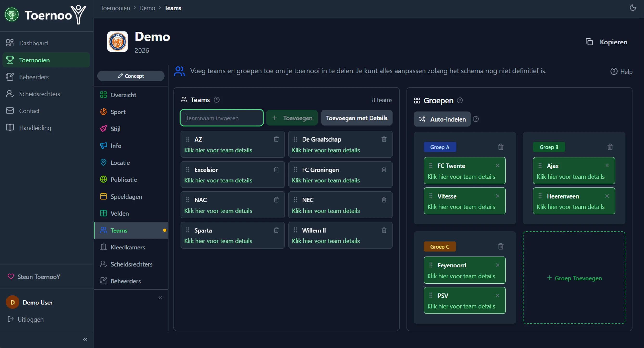
Task: Go to the Kleedkamers tournament section
Action: [131, 247]
